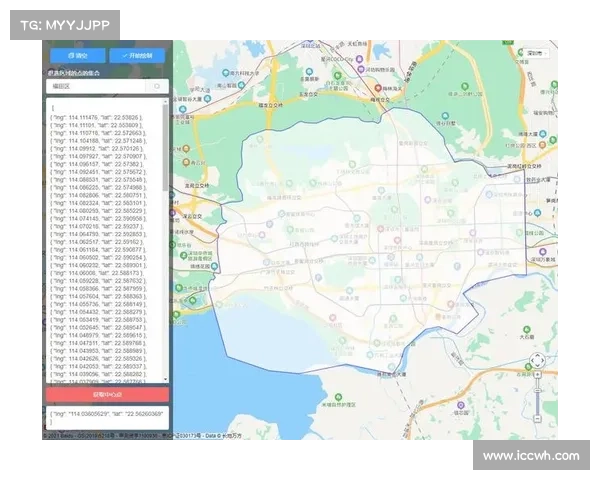
Task: Click the teal 锦绣花园 map pin
Action: [214, 266]
